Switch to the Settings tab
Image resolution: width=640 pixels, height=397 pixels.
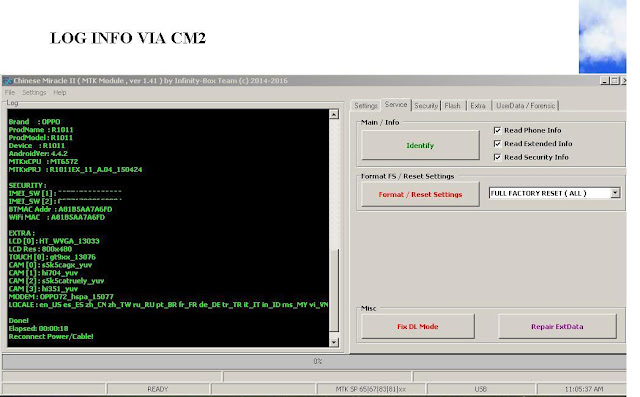(x=366, y=106)
